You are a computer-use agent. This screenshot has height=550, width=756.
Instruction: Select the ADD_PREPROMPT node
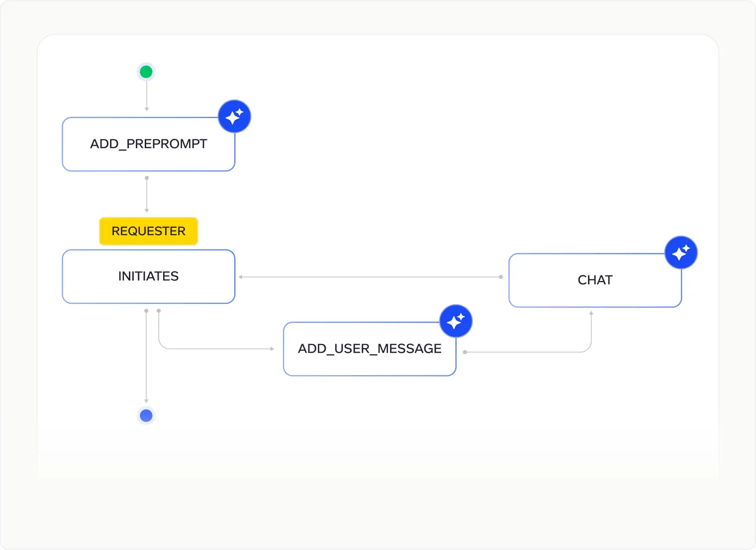pyautogui.click(x=148, y=144)
